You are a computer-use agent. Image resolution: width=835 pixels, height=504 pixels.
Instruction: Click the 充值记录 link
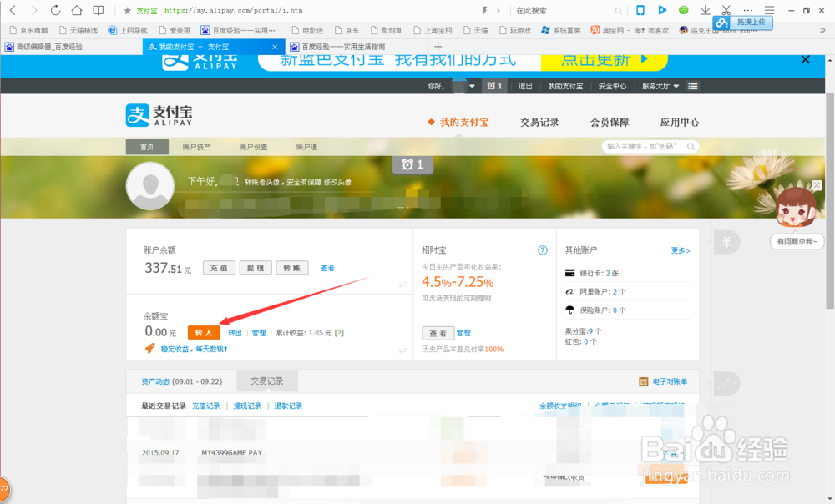click(206, 406)
